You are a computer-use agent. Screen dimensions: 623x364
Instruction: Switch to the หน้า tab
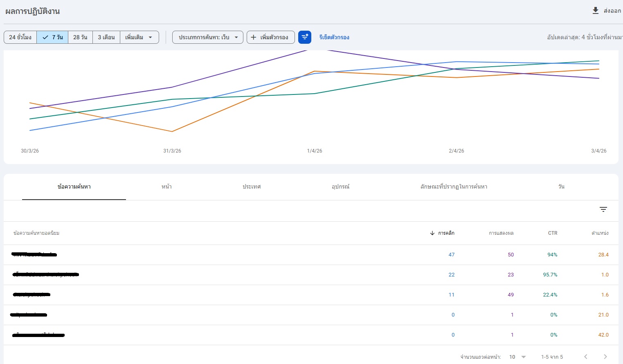(x=166, y=186)
